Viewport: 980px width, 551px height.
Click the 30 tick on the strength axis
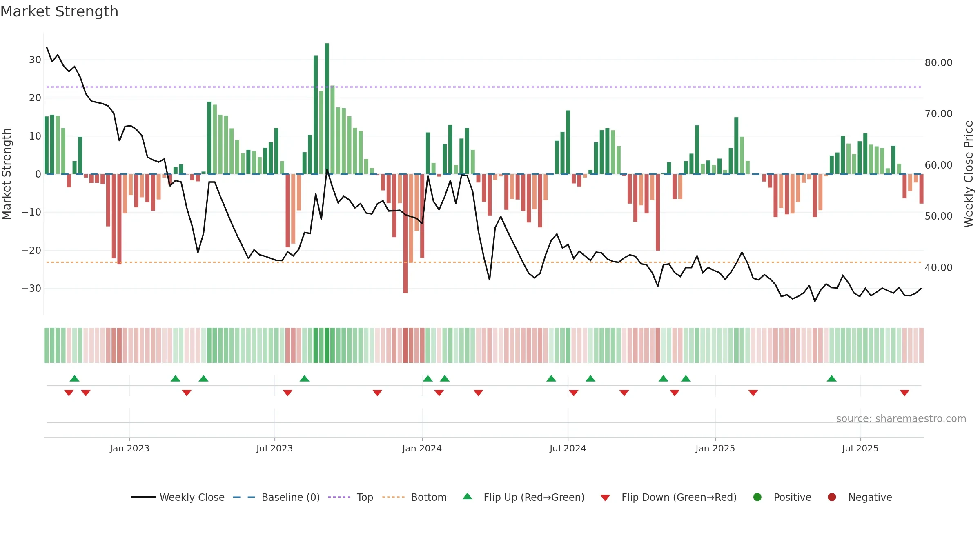pyautogui.click(x=35, y=60)
